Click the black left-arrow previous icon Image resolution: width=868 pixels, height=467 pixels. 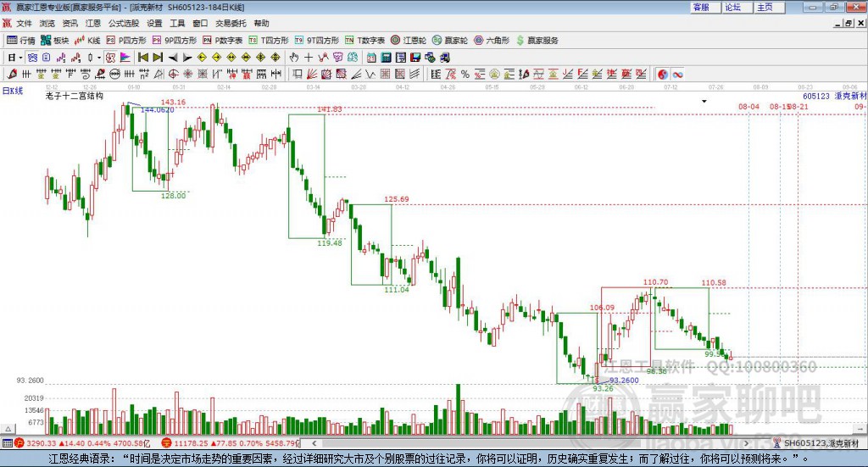coord(173,58)
